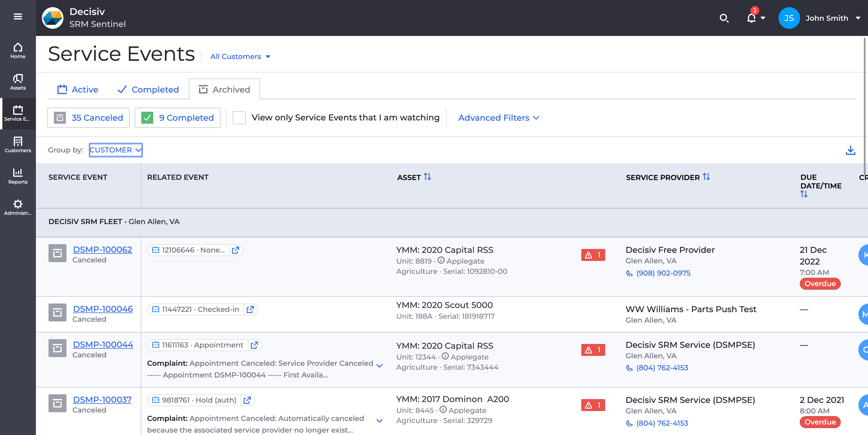The width and height of the screenshot is (868, 435).
Task: Toggle the 9 Completed filter
Action: pos(177,118)
